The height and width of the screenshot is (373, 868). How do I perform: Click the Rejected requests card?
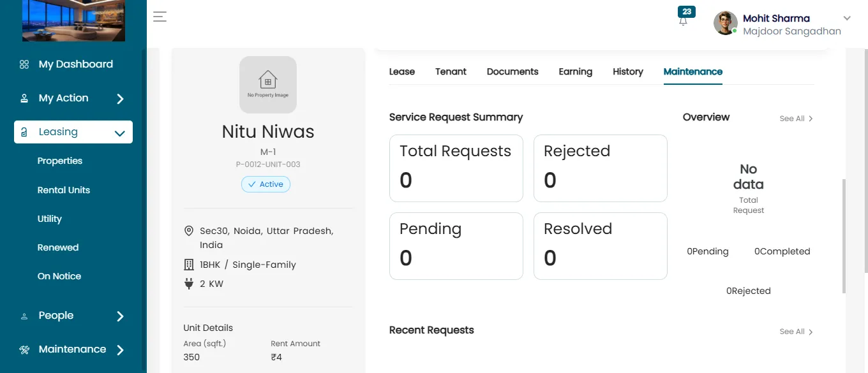[x=601, y=168]
